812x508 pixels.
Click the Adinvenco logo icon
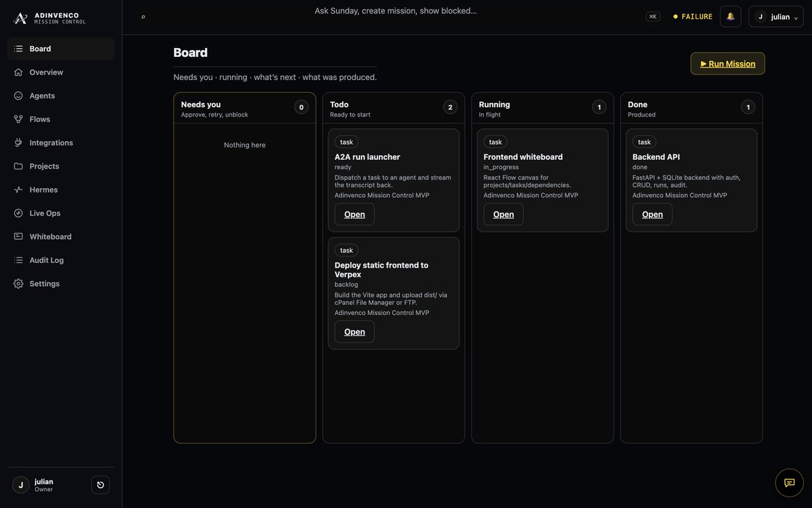pyautogui.click(x=20, y=18)
